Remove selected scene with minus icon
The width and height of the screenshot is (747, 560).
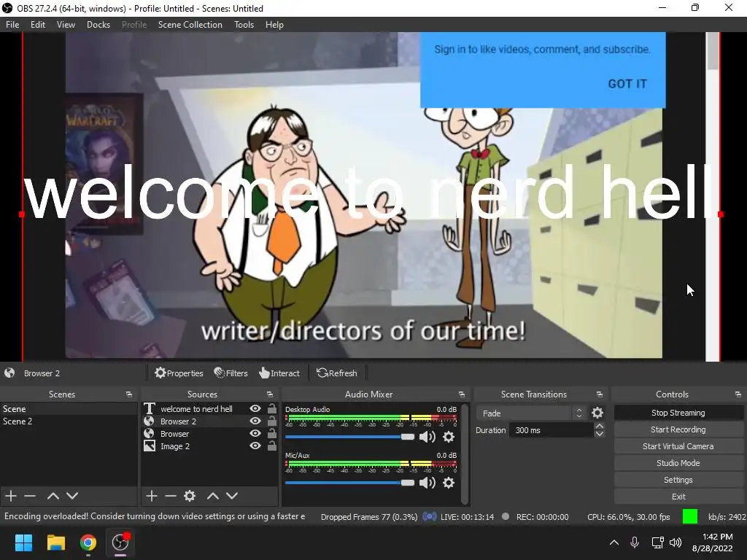30,496
